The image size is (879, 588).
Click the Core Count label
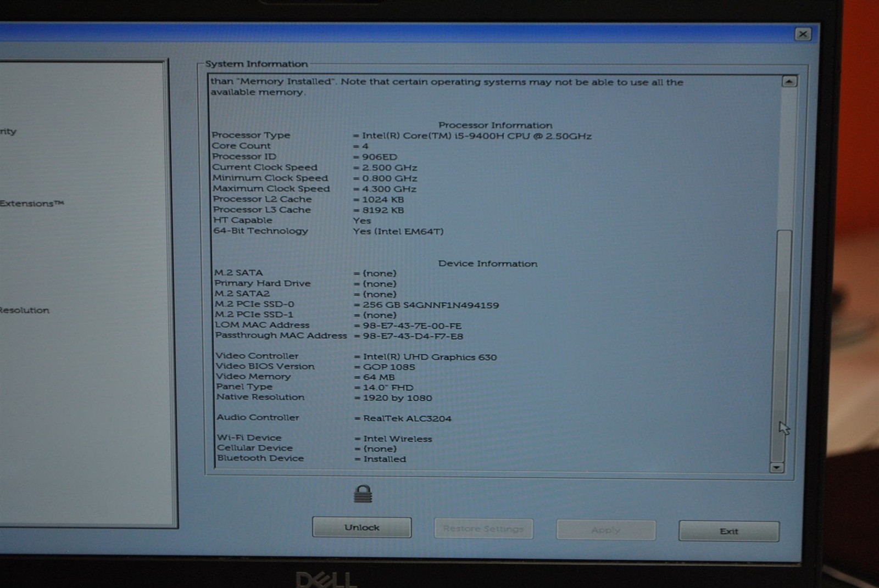click(x=241, y=145)
